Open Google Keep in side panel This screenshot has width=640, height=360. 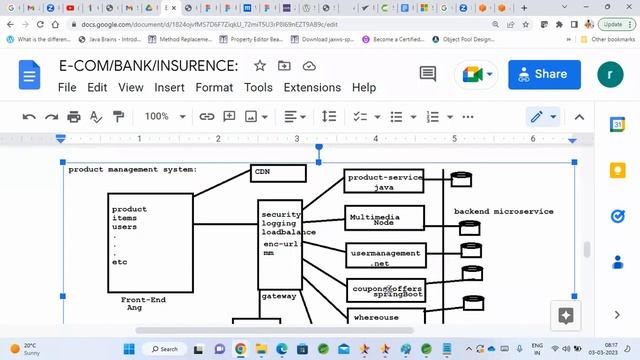pyautogui.click(x=618, y=170)
